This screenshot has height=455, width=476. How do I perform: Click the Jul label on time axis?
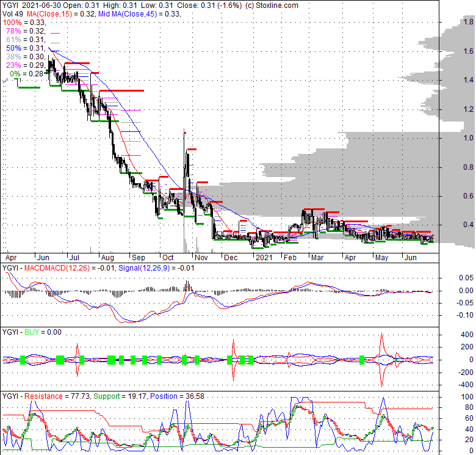(74, 258)
